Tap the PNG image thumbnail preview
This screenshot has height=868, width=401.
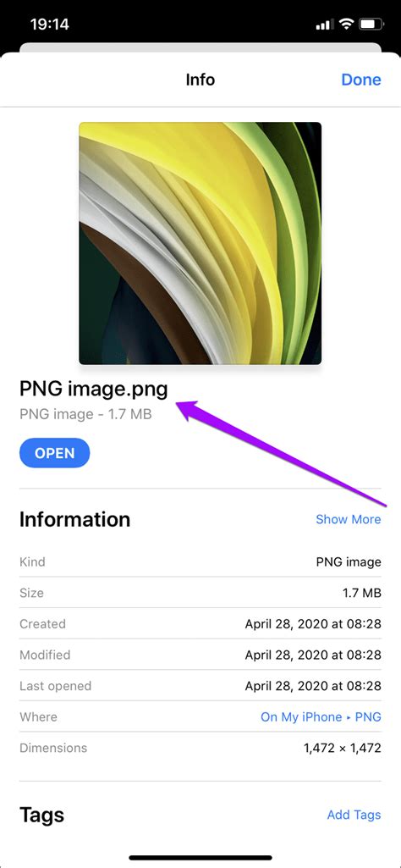point(200,243)
